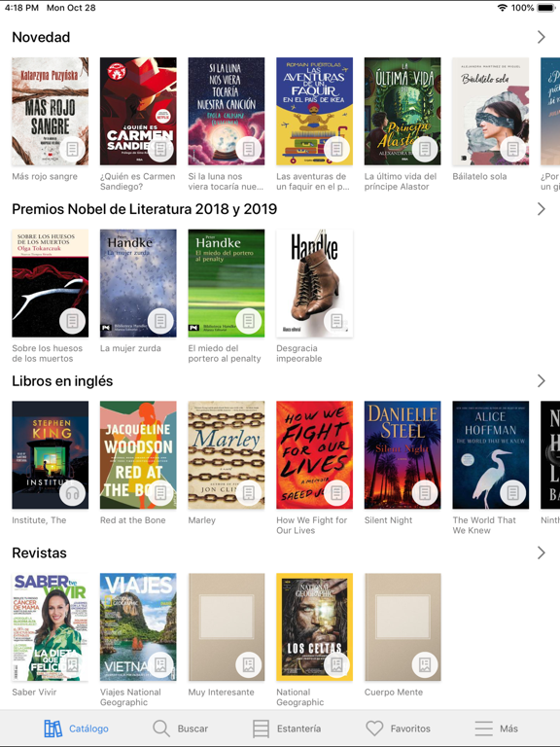Go to the Favoritos tab
Image resolution: width=560 pixels, height=747 pixels.
click(x=398, y=729)
